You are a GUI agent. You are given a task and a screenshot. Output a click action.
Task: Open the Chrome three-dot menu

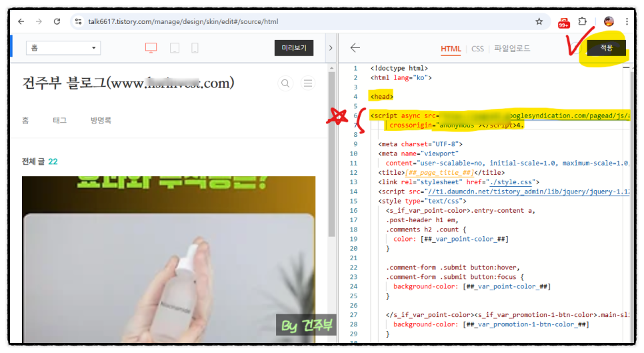(x=627, y=21)
